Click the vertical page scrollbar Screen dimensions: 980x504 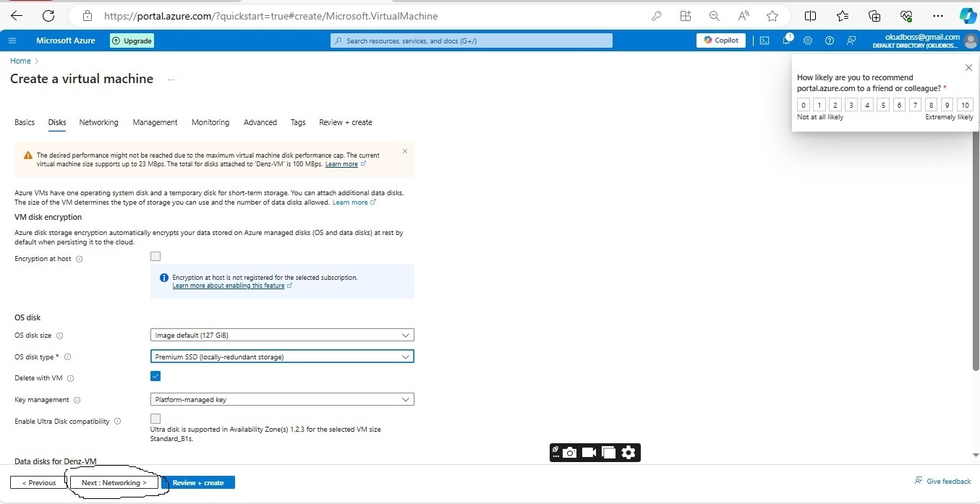click(976, 253)
